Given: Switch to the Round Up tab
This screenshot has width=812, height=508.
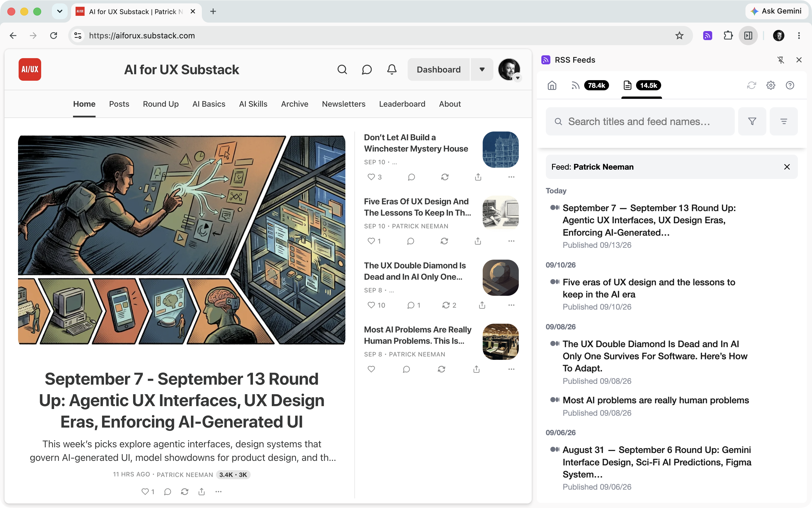Looking at the screenshot, I should pyautogui.click(x=161, y=104).
